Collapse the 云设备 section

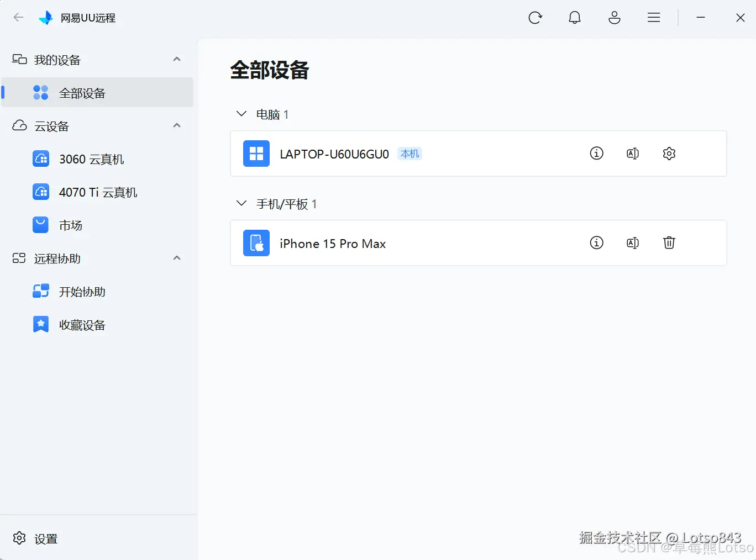[177, 125]
